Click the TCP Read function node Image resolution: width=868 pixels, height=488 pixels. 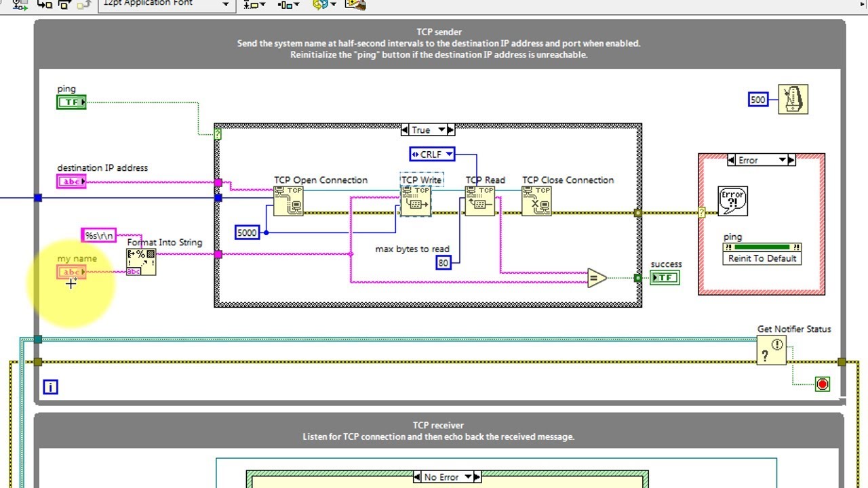[x=480, y=201]
